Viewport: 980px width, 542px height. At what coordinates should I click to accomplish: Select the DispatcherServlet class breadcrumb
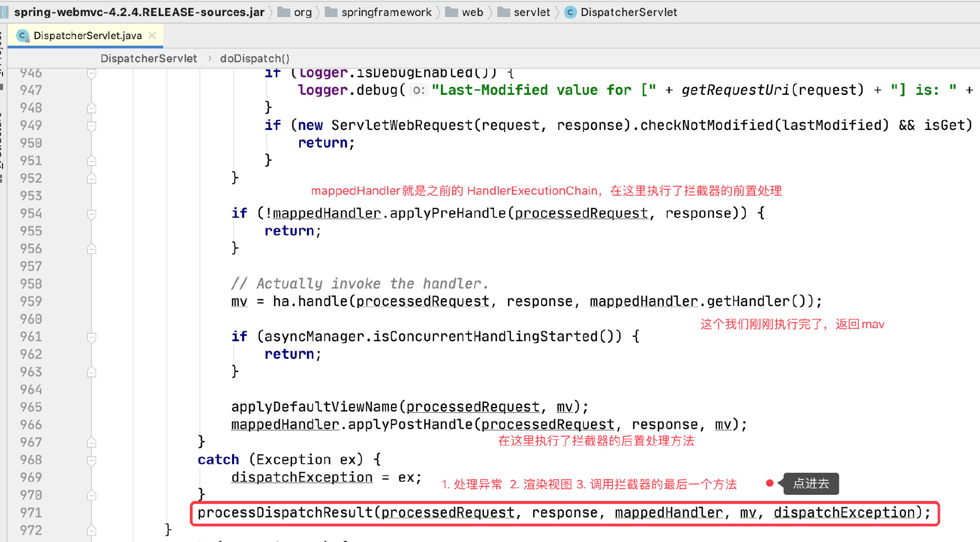tap(629, 12)
